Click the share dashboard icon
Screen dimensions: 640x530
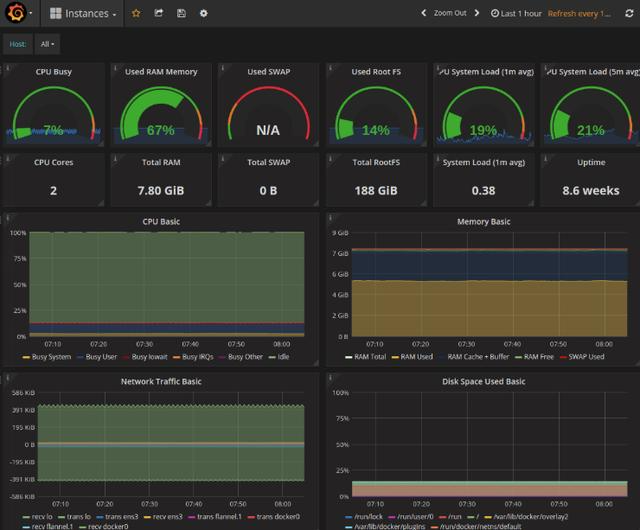159,13
